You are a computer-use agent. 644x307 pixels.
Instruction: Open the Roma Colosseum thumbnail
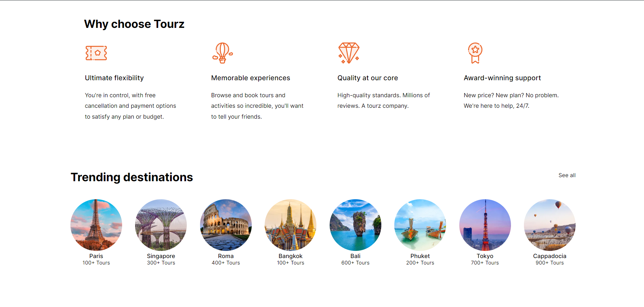pos(226,225)
